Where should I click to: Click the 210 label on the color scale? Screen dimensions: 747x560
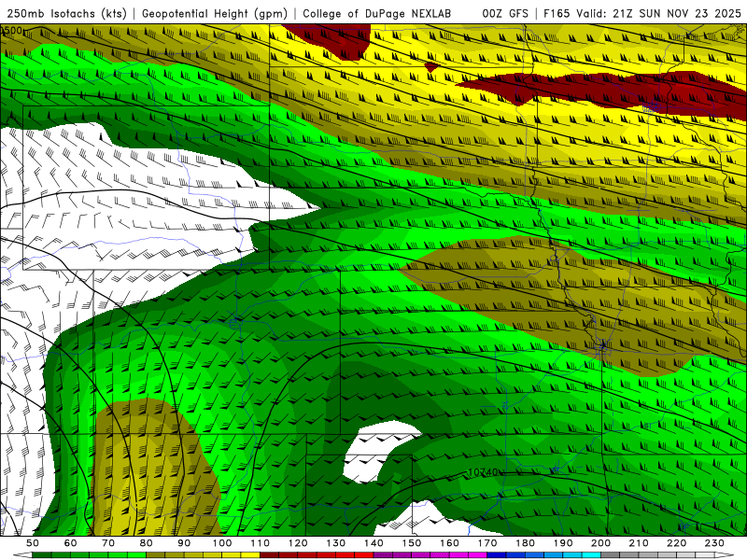[639, 543]
